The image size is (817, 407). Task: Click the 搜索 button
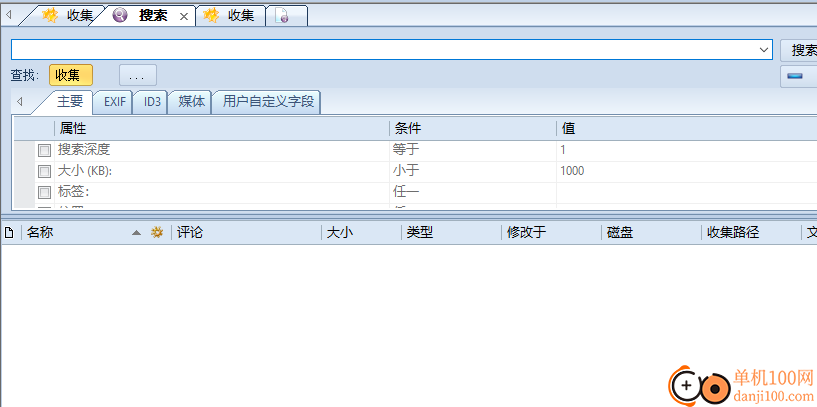[x=799, y=50]
